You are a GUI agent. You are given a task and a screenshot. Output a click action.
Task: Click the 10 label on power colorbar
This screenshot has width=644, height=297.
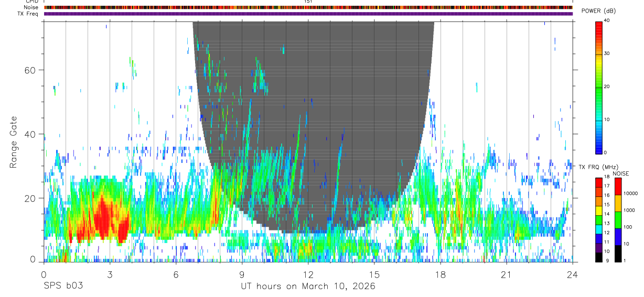(606, 119)
